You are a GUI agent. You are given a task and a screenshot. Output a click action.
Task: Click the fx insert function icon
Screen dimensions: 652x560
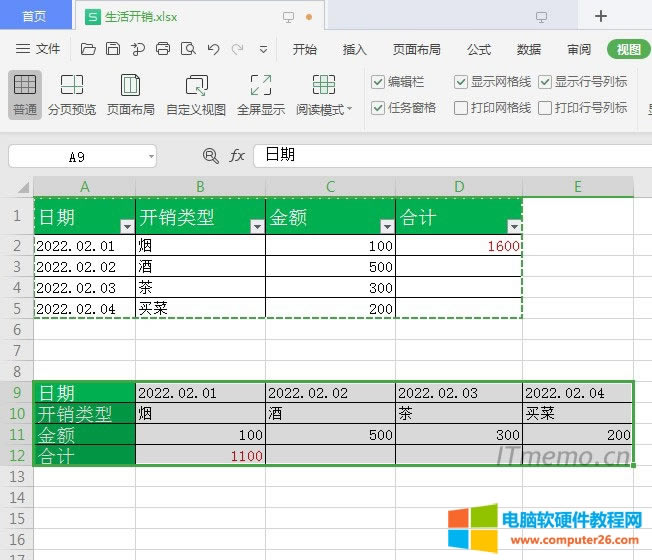click(x=237, y=156)
